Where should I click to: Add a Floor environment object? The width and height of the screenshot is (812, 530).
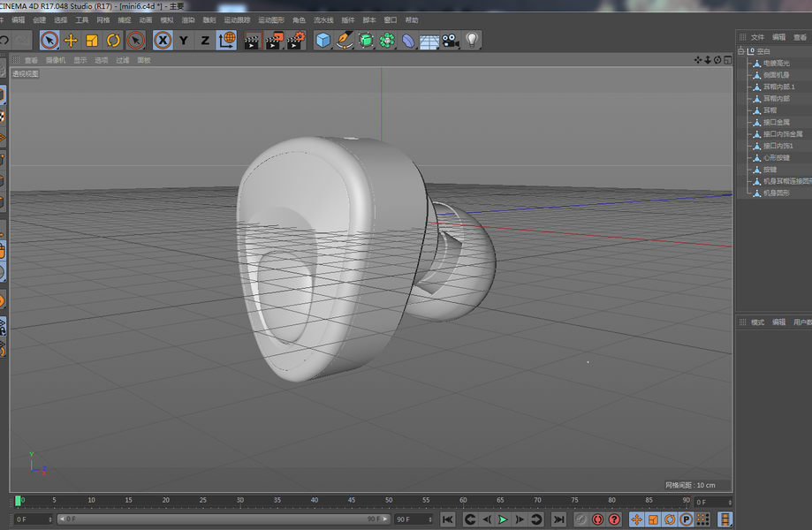pyautogui.click(x=429, y=41)
